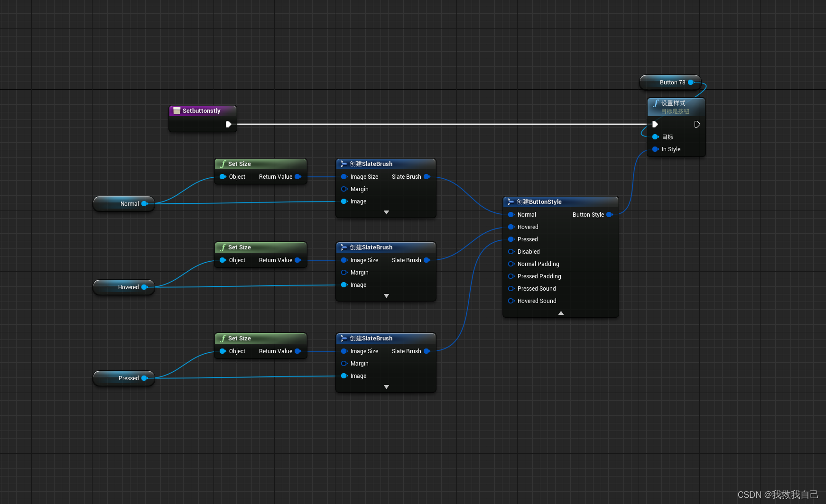
Task: Select the Pressed variable getter node
Action: [x=122, y=378]
